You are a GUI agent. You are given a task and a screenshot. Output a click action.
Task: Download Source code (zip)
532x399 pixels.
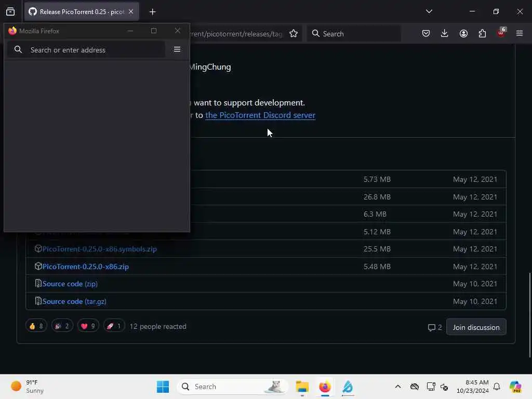[70, 284]
